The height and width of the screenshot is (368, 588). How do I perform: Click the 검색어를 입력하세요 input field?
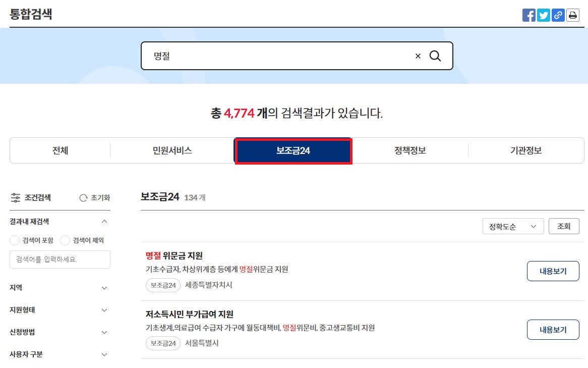(60, 259)
